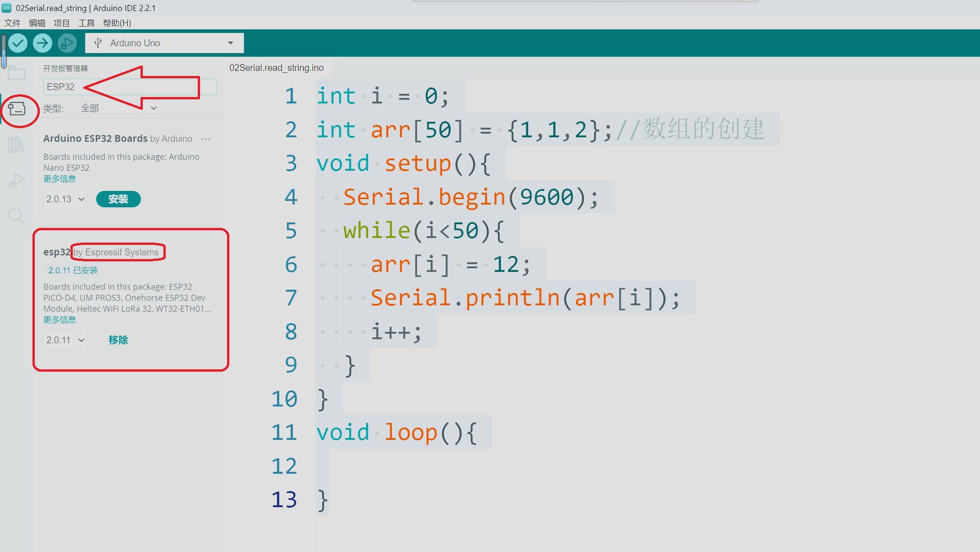Expand the esp32 version dropdown
980x552 pixels.
click(65, 339)
